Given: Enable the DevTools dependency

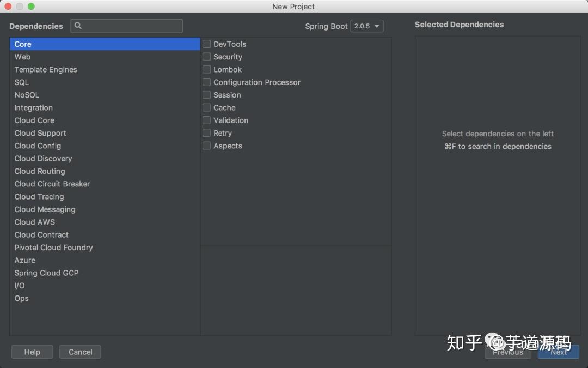Looking at the screenshot, I should [206, 44].
